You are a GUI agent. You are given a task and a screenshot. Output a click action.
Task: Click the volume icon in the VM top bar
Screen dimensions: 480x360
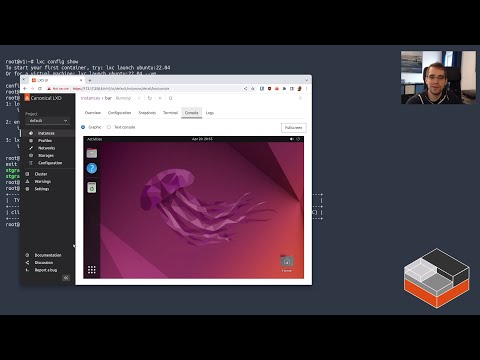click(292, 139)
